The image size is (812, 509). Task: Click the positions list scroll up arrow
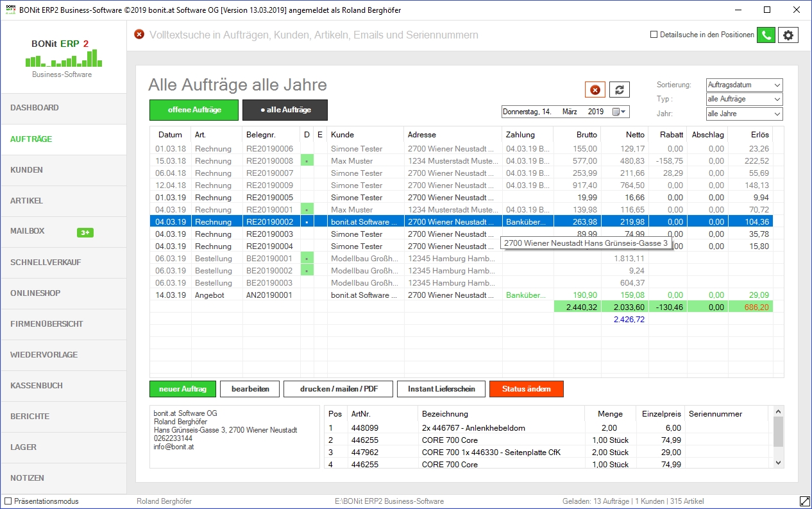778,411
